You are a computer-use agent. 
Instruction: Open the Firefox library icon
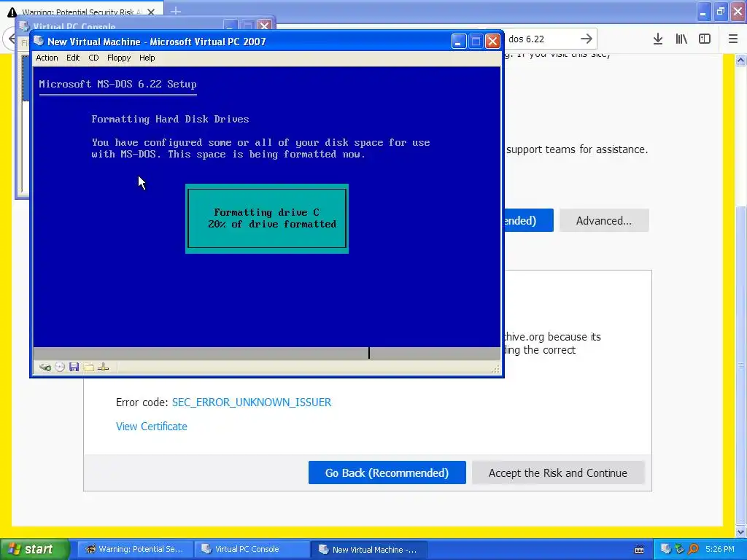681,39
